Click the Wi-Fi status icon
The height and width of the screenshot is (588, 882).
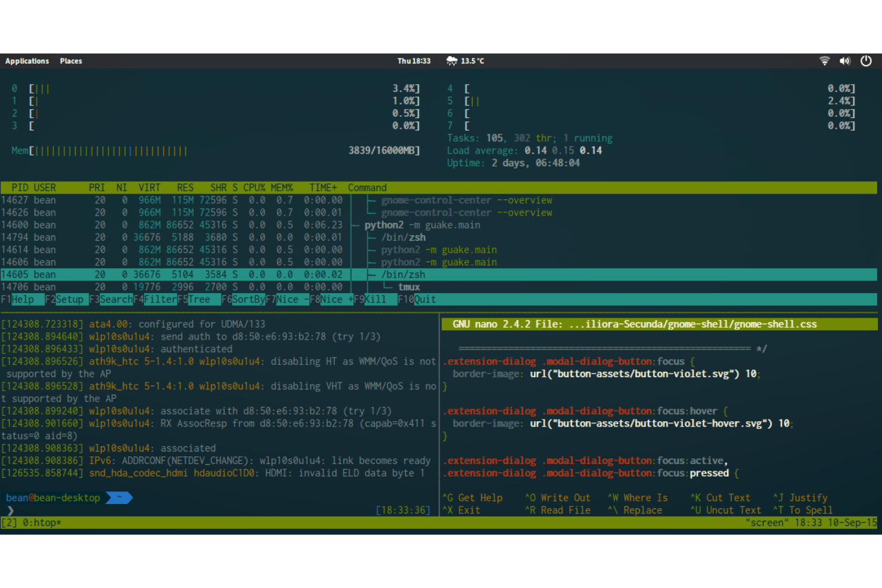point(825,61)
